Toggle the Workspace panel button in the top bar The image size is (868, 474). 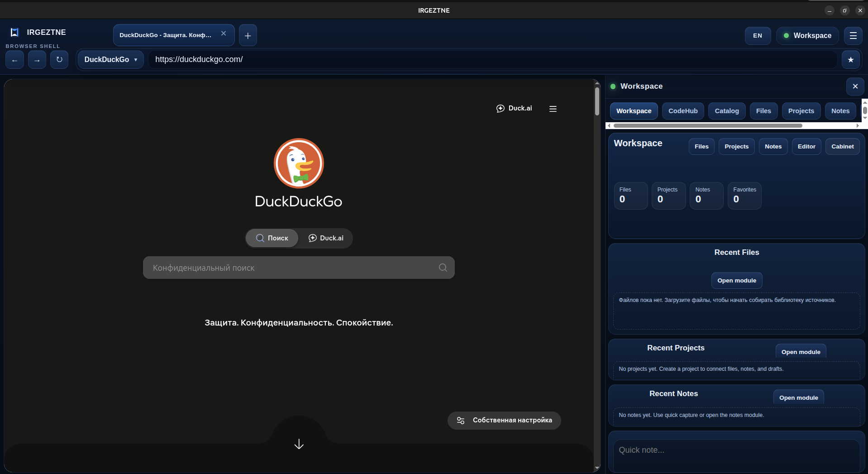pyautogui.click(x=807, y=36)
